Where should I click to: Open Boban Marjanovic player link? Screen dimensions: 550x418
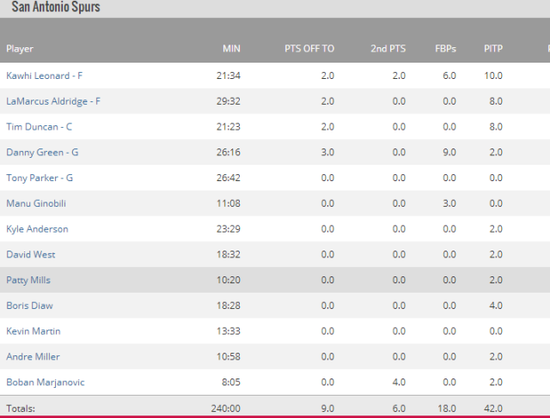pyautogui.click(x=46, y=382)
